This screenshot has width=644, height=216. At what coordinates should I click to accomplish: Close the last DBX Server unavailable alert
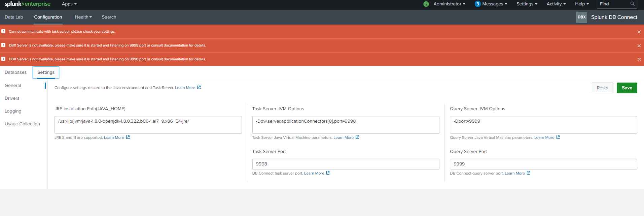639,59
